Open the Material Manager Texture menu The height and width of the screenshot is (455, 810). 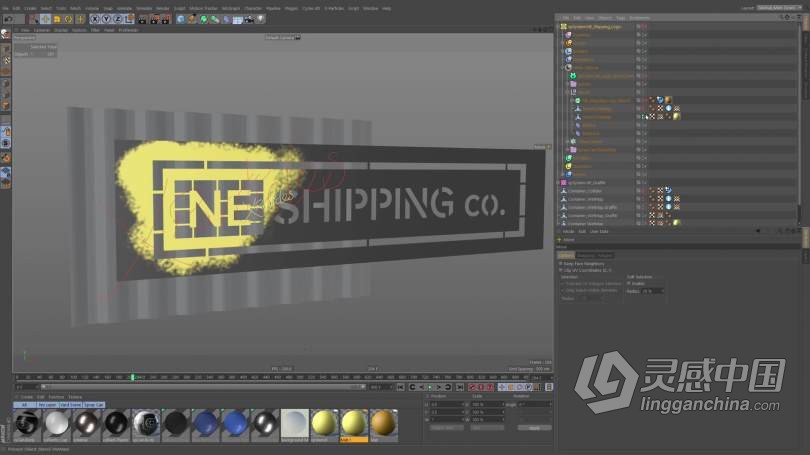coord(75,397)
